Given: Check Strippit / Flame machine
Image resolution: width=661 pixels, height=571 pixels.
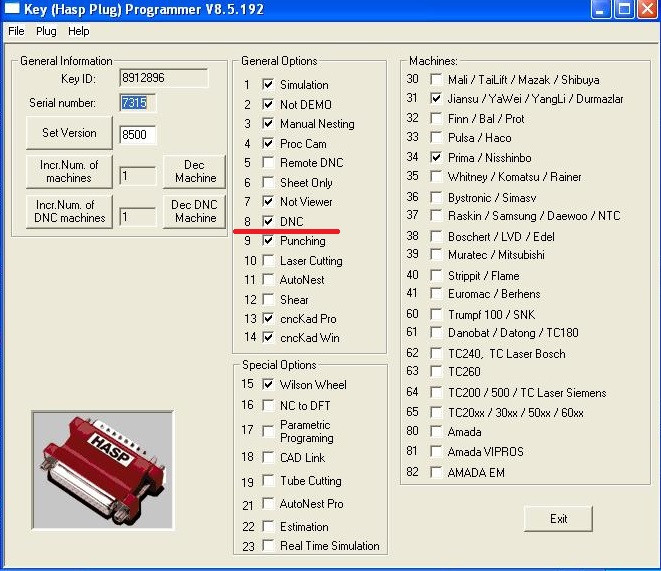Looking at the screenshot, I should (x=436, y=276).
